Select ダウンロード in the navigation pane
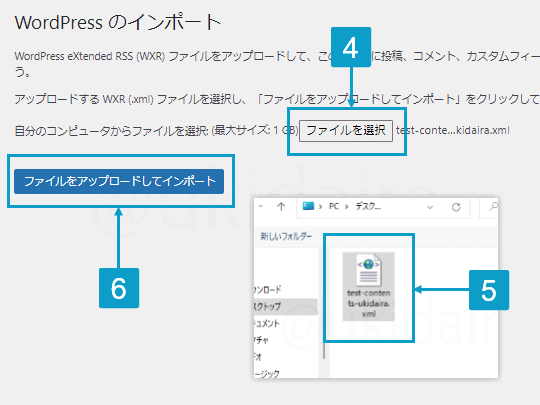 [x=268, y=290]
